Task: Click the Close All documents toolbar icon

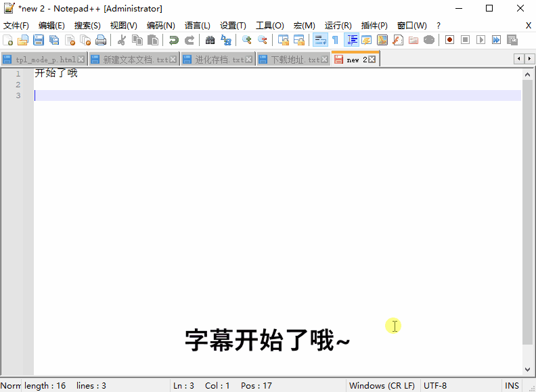Action: pos(85,40)
